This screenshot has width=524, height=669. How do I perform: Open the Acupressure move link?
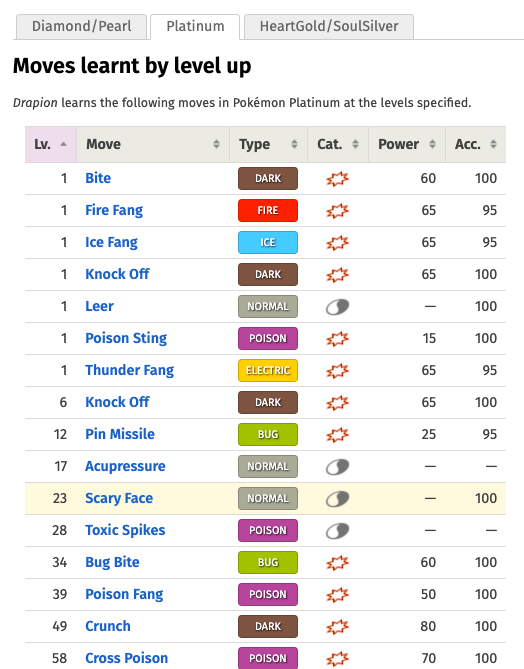point(125,466)
